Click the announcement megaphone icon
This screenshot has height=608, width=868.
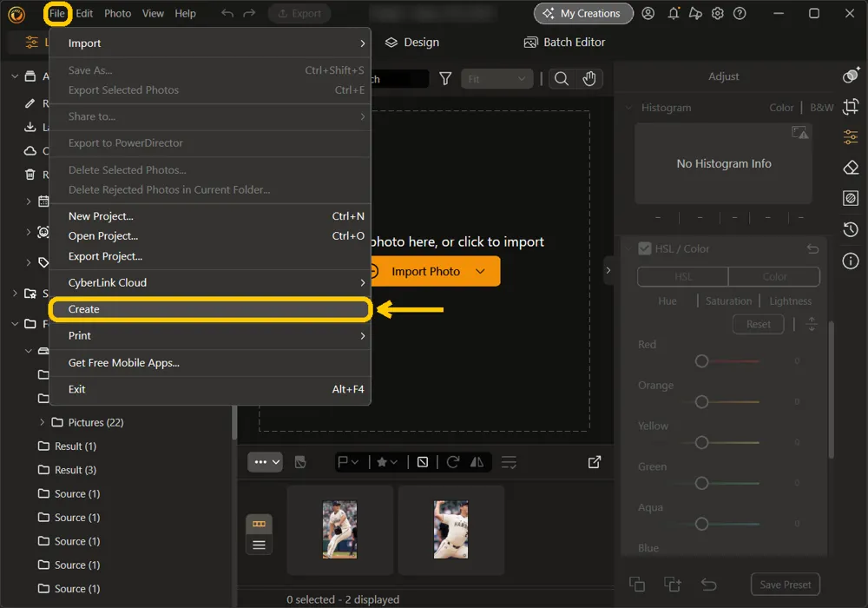pos(695,13)
